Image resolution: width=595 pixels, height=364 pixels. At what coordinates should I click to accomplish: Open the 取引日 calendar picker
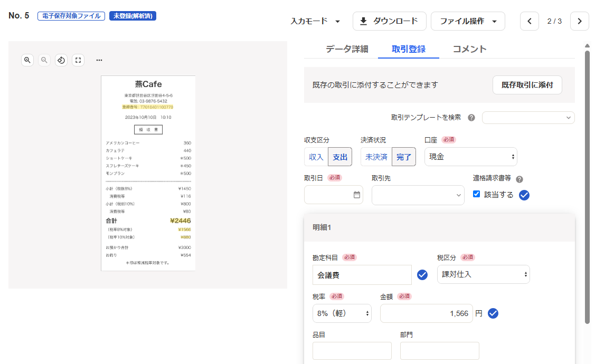click(x=357, y=195)
